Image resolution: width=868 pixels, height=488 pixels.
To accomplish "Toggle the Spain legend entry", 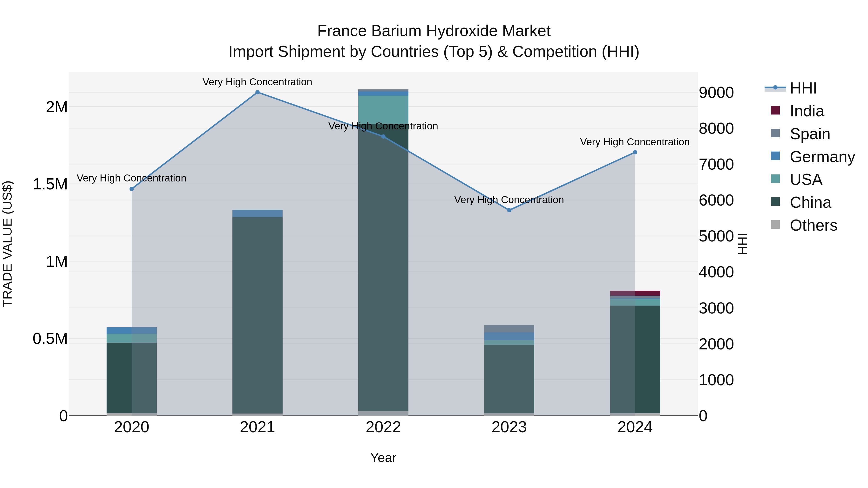I will (x=800, y=134).
